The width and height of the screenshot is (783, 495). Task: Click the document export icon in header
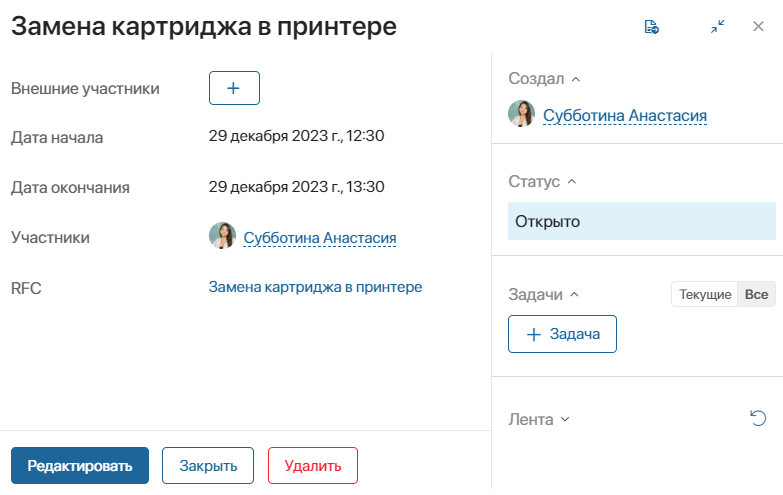click(652, 26)
